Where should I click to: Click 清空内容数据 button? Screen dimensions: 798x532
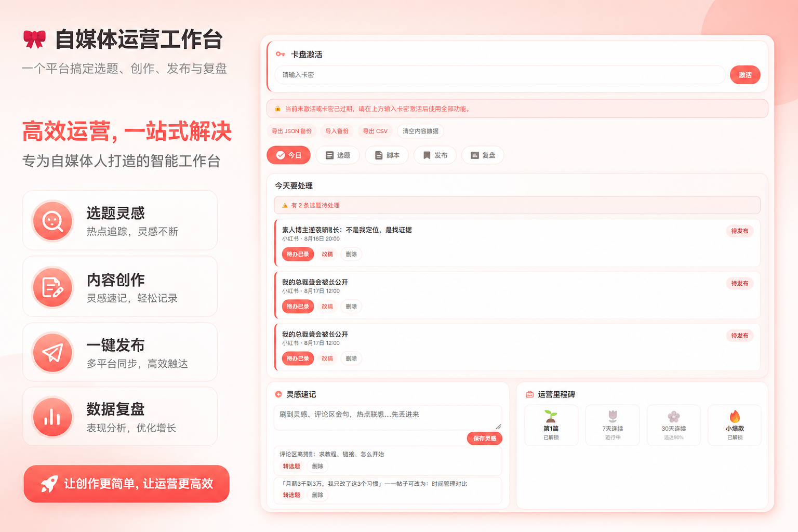click(420, 131)
